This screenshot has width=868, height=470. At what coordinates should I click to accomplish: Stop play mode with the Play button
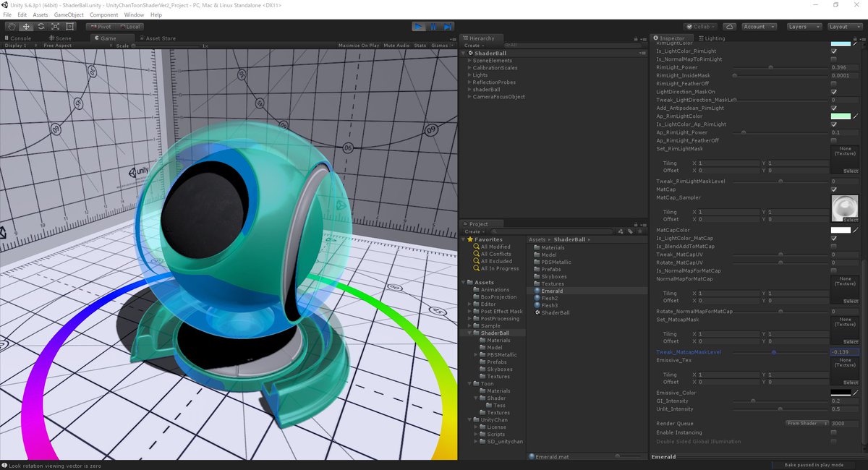tap(419, 27)
